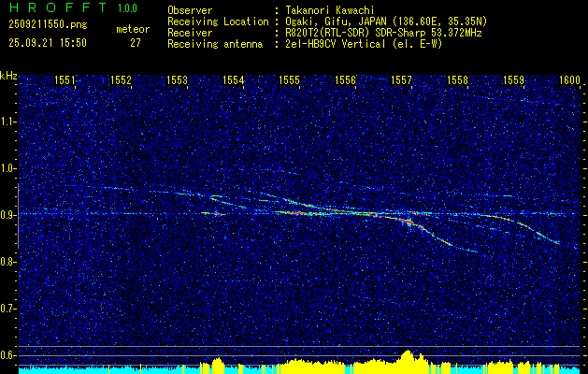Click the date stamp 25.09.21 15:50
Image resolution: width=588 pixels, height=374 pixels.
(48, 43)
